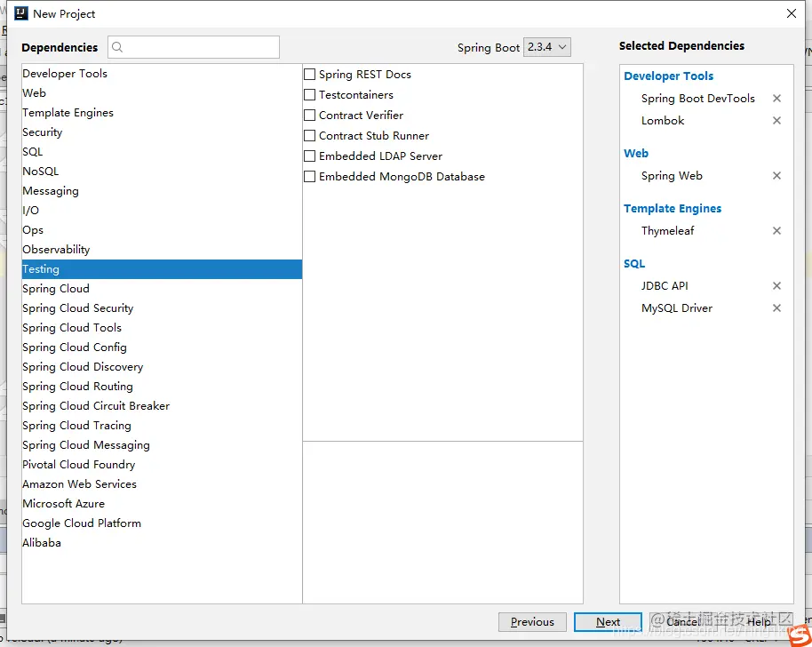Choose Spring Cloud Config category

pyautogui.click(x=162, y=347)
